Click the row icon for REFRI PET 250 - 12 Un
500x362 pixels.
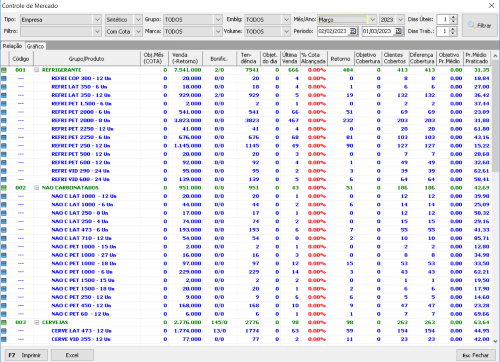point(4,146)
